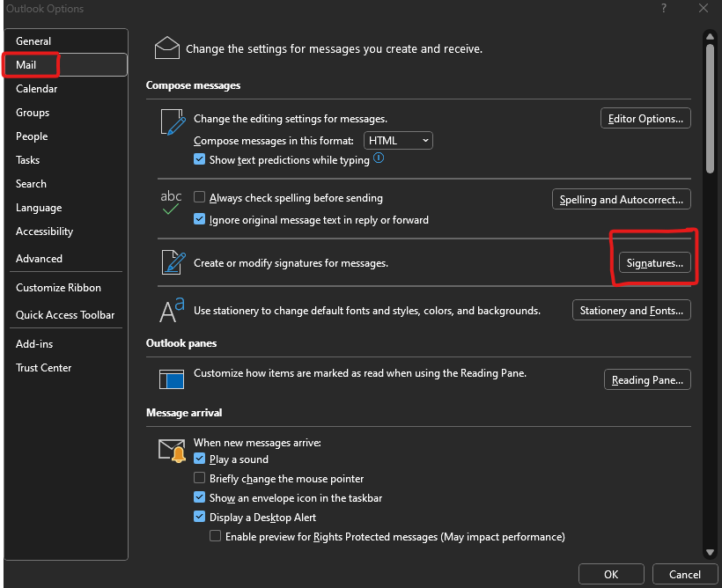Viewport: 722px width, 588px height.
Task: Open the Search options category
Action: click(66, 184)
